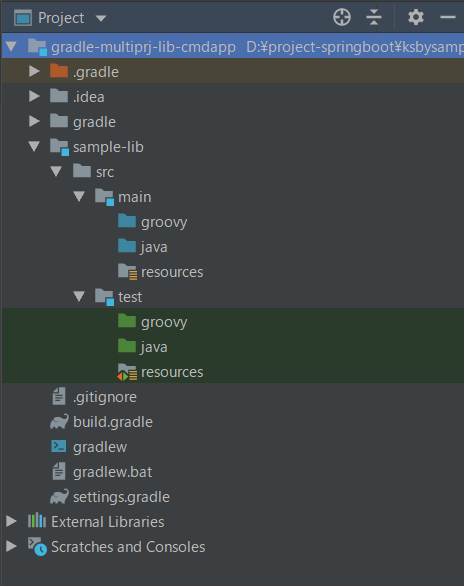Click the gradlew.bat file icon
The height and width of the screenshot is (586, 464).
tap(59, 471)
